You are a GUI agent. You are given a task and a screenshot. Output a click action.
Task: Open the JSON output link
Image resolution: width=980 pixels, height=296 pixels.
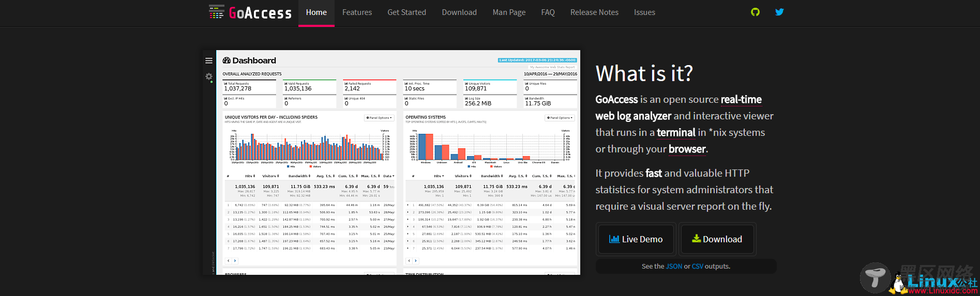674,267
